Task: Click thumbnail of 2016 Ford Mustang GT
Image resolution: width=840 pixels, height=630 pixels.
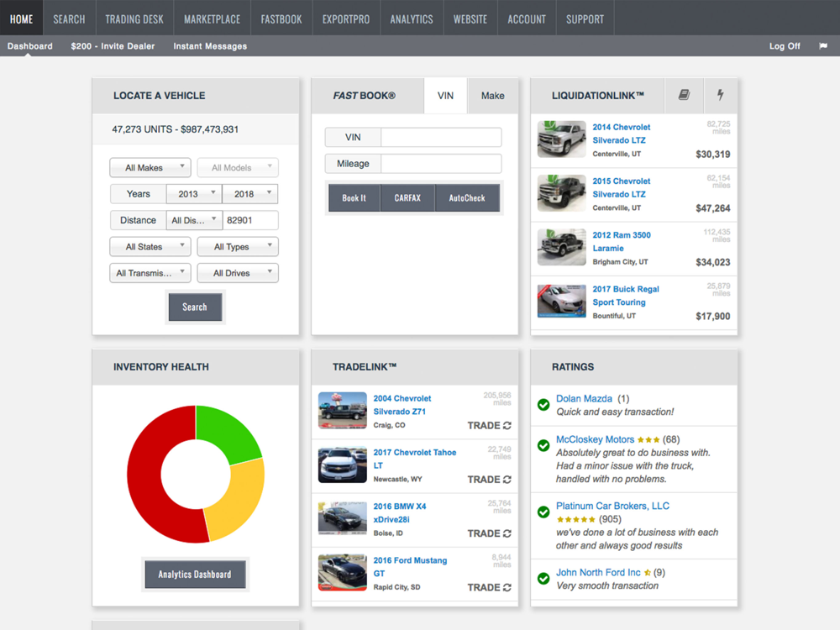Action: (343, 573)
